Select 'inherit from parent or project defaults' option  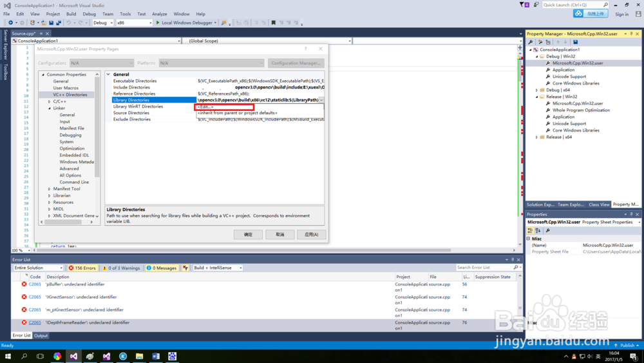tap(238, 113)
